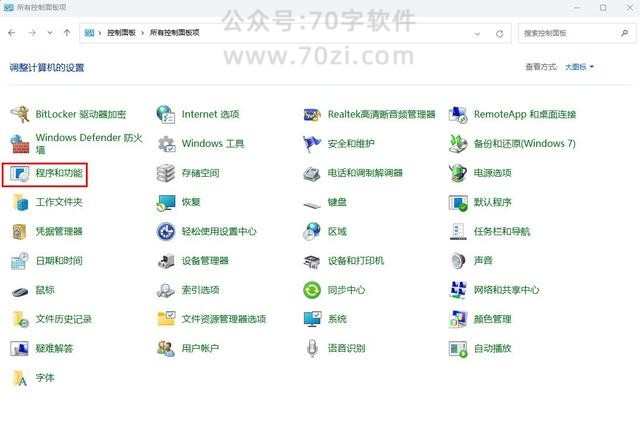Open Windows 工具 gear icon

[x=166, y=144]
